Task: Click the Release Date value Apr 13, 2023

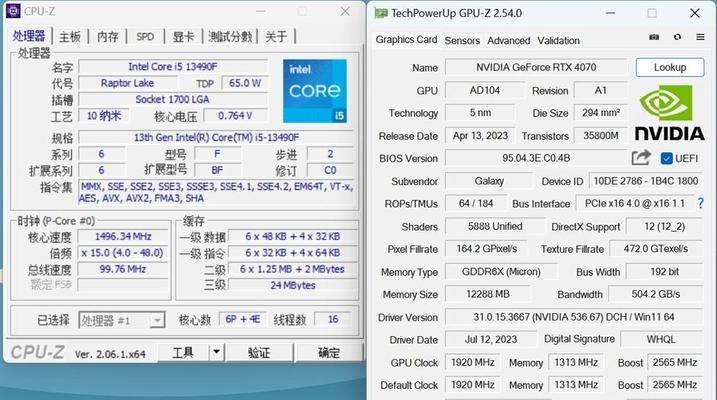Action: pyautogui.click(x=480, y=136)
